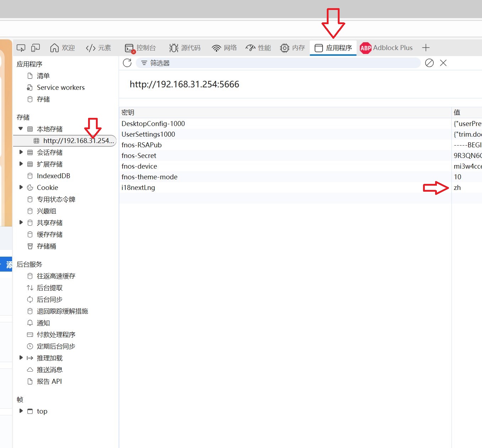Open Cache storage (缓存存储)
This screenshot has height=448, width=482.
[49, 235]
